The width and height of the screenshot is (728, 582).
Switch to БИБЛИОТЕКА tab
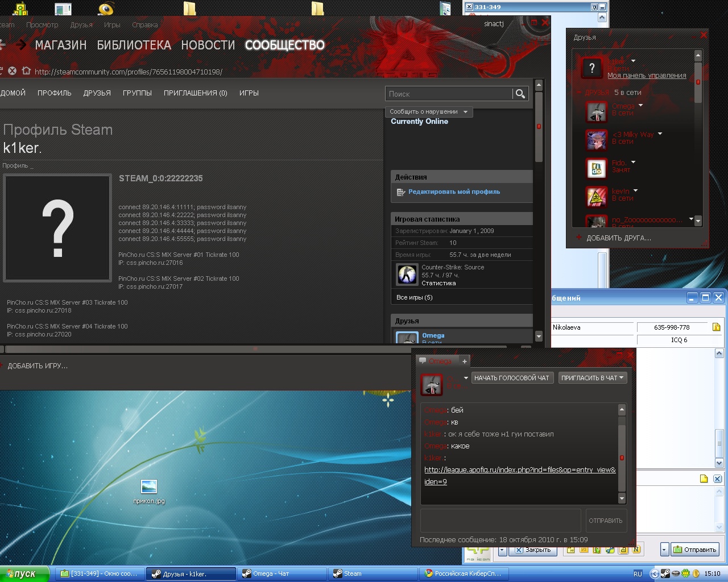coord(134,45)
